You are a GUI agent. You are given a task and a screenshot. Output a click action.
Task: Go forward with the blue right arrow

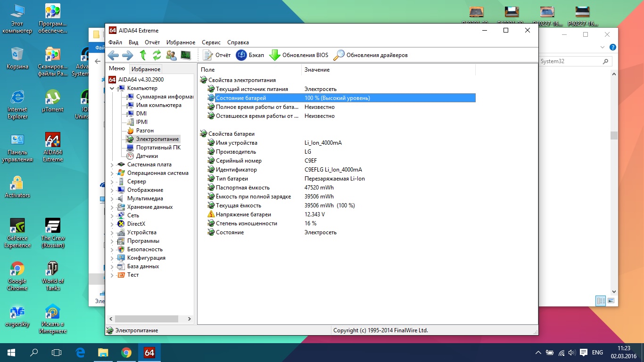(x=127, y=55)
